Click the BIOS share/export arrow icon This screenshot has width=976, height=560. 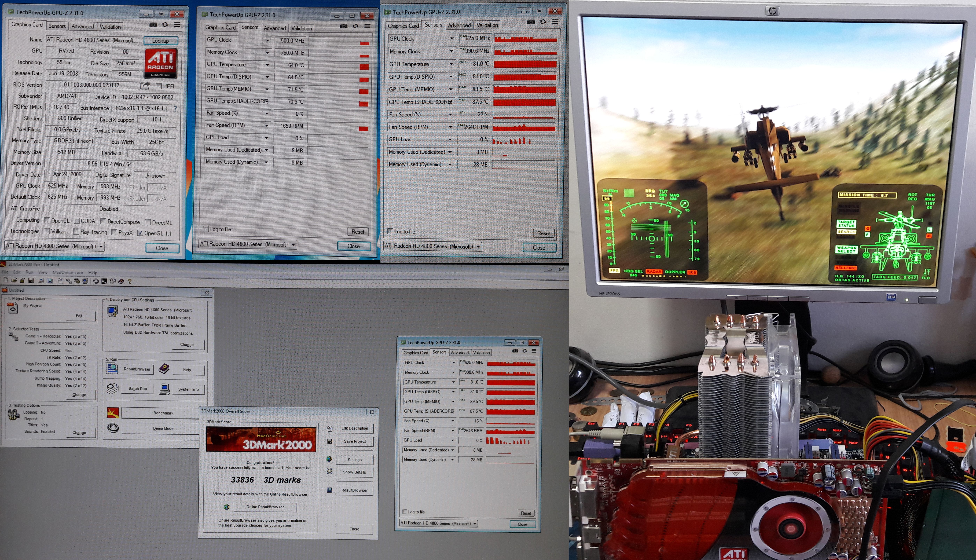pyautogui.click(x=145, y=85)
